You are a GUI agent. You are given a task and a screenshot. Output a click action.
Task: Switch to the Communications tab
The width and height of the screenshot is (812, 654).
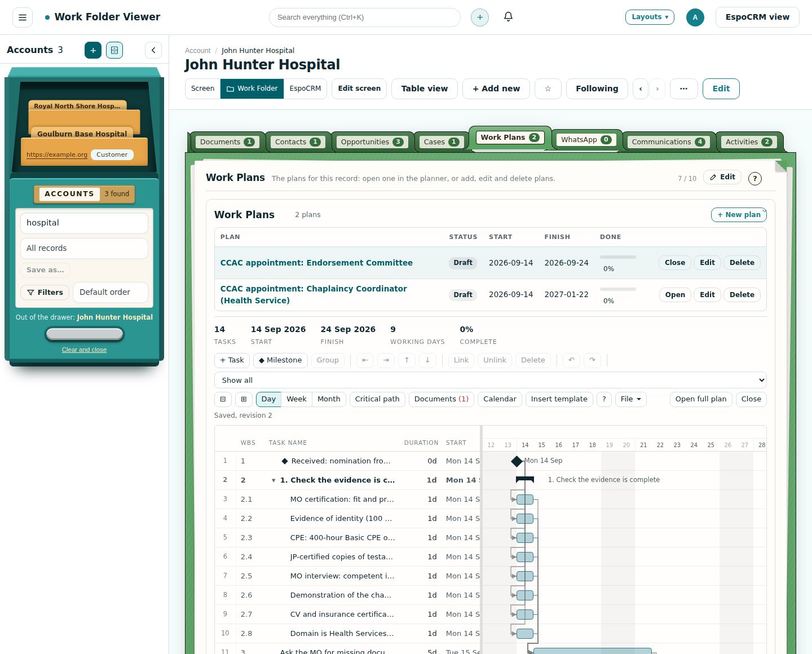pyautogui.click(x=668, y=142)
